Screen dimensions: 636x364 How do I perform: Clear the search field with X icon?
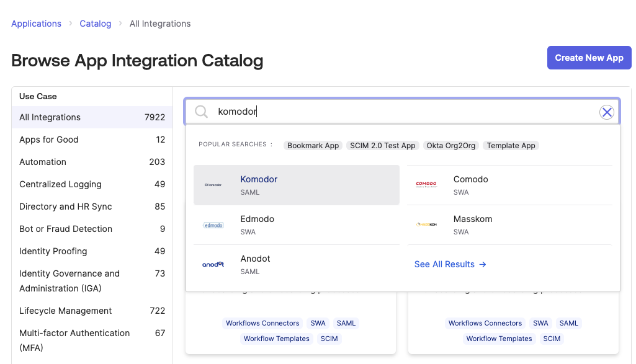607,112
